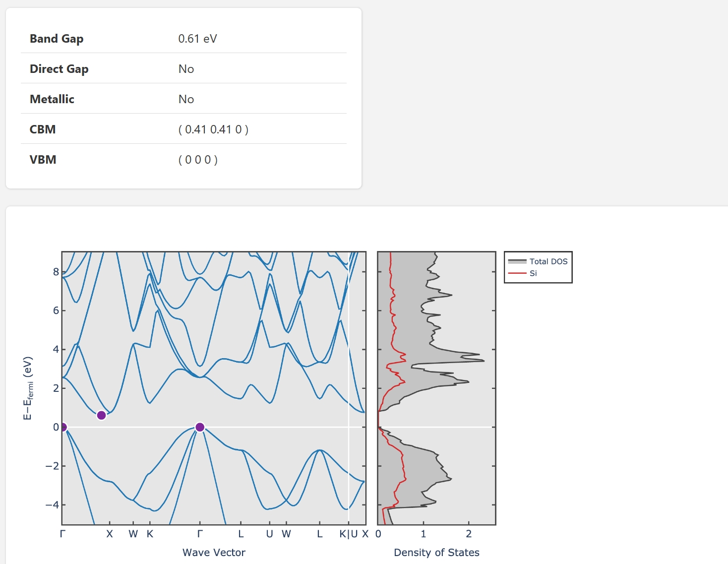
Task: Click the tick label 2 on Density of States axis
Action: pos(469,534)
